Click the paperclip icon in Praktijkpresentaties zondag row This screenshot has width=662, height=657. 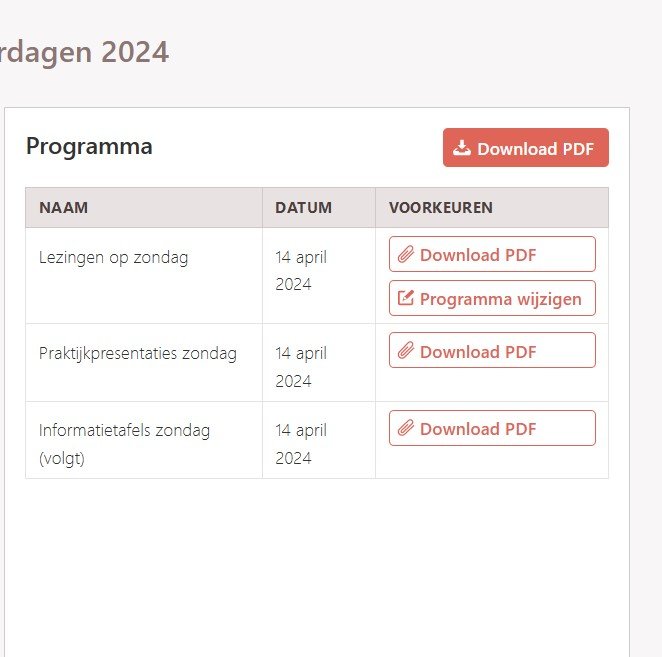[x=405, y=351]
